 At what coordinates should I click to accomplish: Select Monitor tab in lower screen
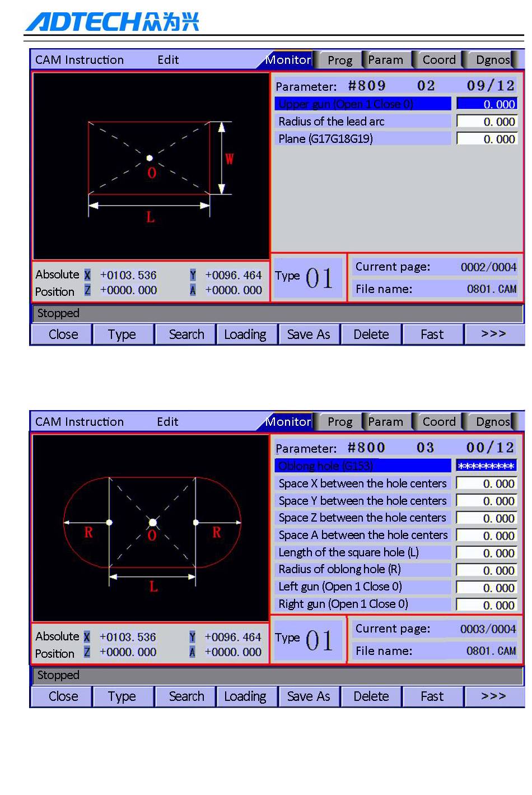[288, 422]
